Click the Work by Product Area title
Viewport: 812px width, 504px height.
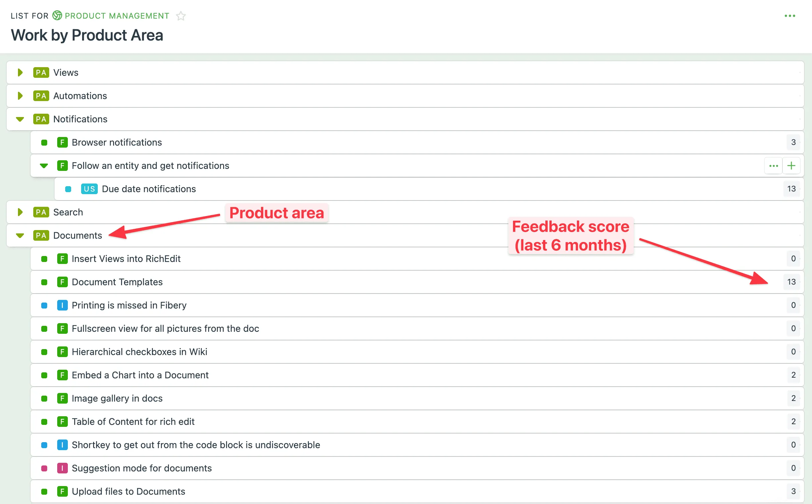pyautogui.click(x=87, y=35)
